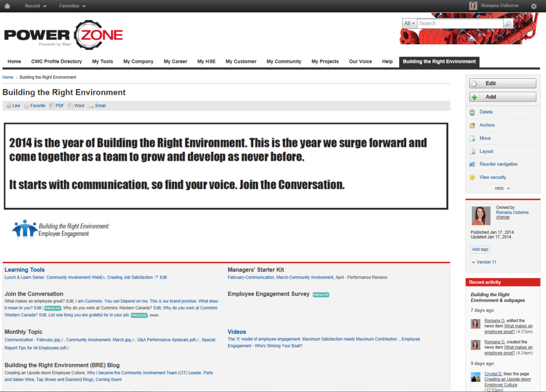Screen dimensions: 546x392
Task: Open the Our Voice tab
Action: point(360,62)
